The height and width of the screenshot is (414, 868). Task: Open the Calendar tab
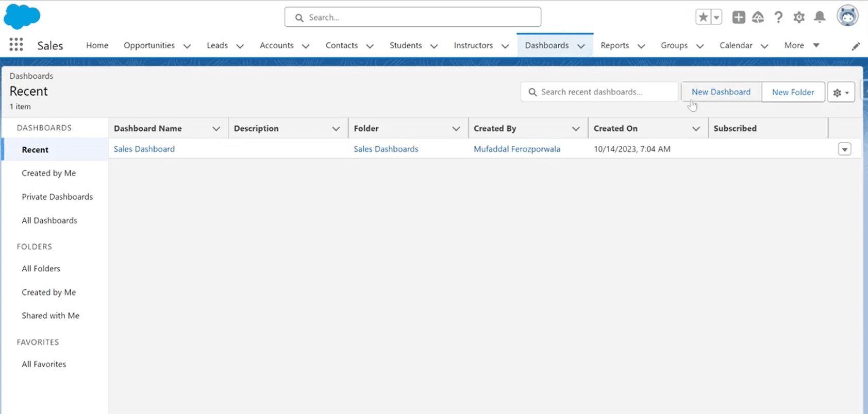click(x=736, y=45)
